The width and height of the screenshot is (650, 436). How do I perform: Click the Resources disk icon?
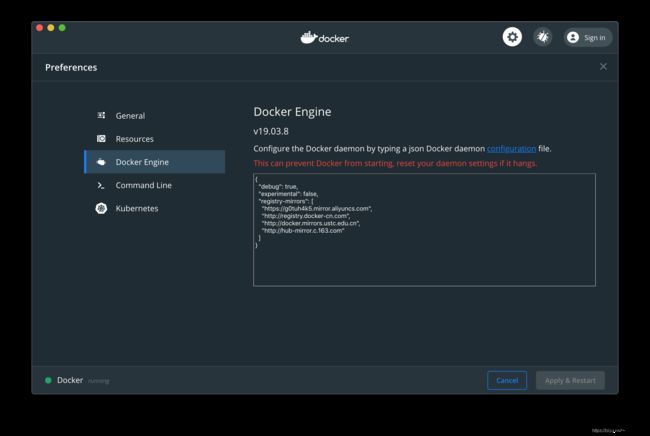click(101, 138)
